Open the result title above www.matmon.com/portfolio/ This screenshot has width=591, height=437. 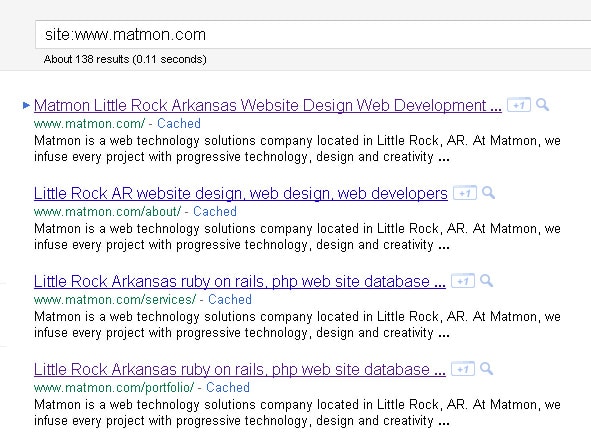pyautogui.click(x=239, y=370)
